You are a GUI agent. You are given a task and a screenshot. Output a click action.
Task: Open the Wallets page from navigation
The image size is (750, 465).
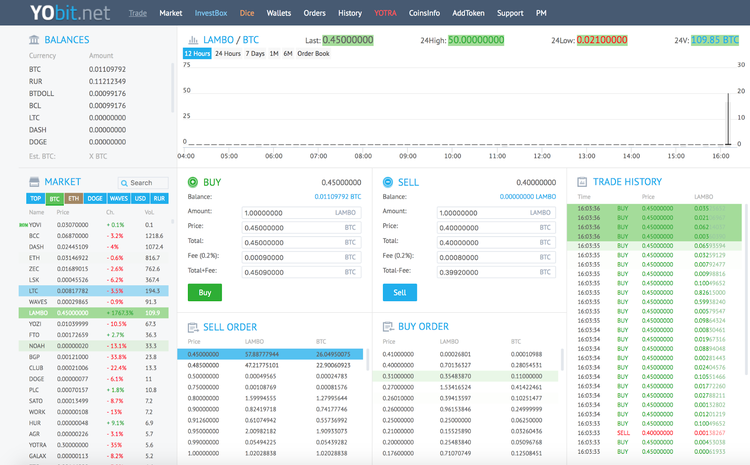279,14
